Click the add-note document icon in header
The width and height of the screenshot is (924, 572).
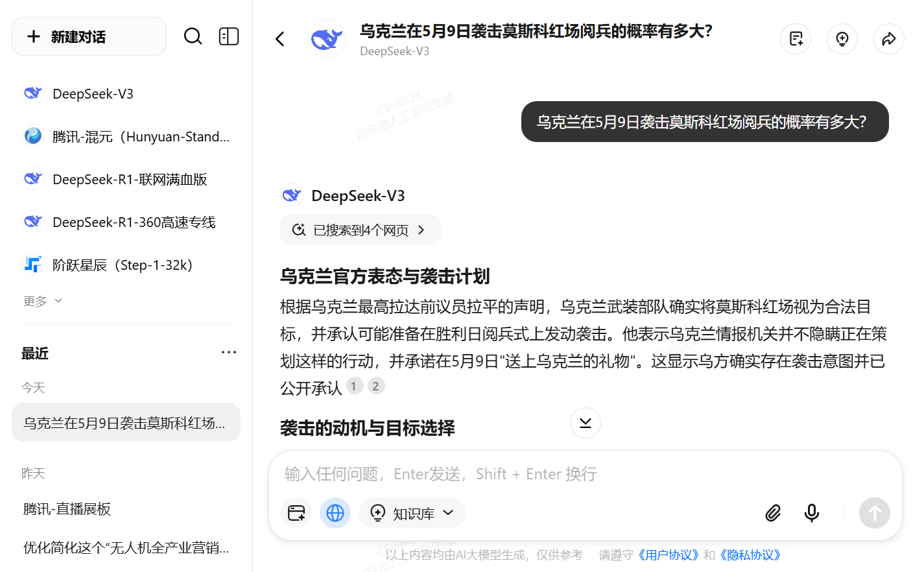(796, 39)
